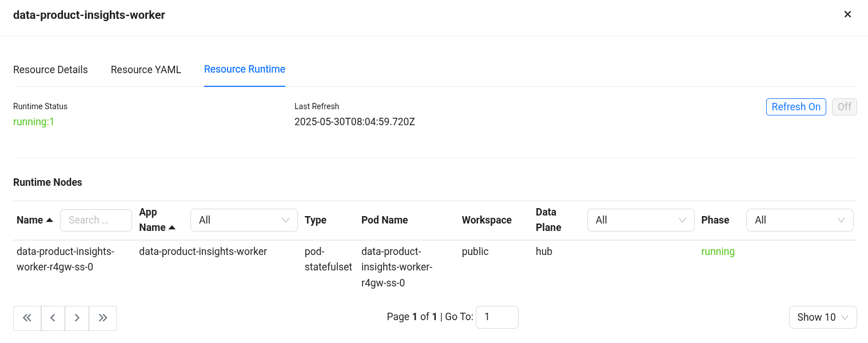The height and width of the screenshot is (343, 868).
Task: Open the Phase filter dropdown
Action: [799, 220]
